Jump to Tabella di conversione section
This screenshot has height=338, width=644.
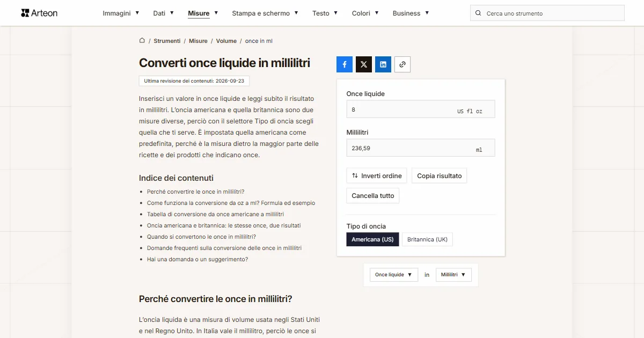pos(215,214)
